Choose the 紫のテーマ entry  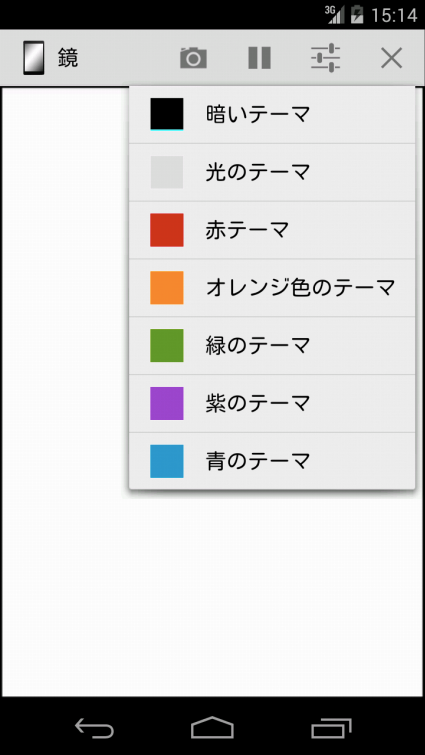click(x=272, y=404)
